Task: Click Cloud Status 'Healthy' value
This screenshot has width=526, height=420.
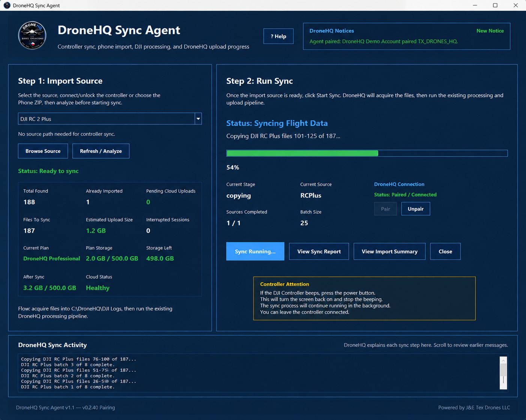Action: click(x=97, y=288)
